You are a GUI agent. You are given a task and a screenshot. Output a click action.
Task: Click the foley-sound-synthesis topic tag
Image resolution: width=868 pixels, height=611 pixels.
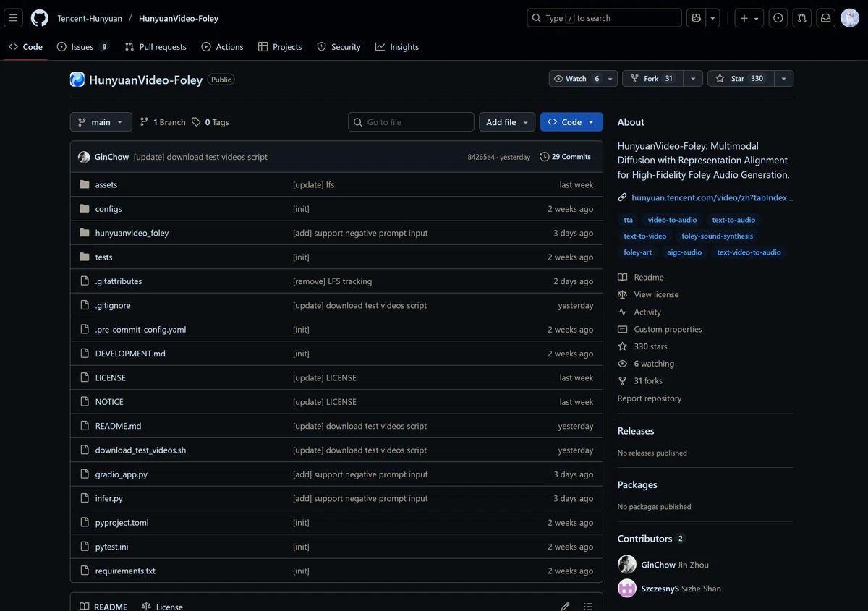pos(717,236)
